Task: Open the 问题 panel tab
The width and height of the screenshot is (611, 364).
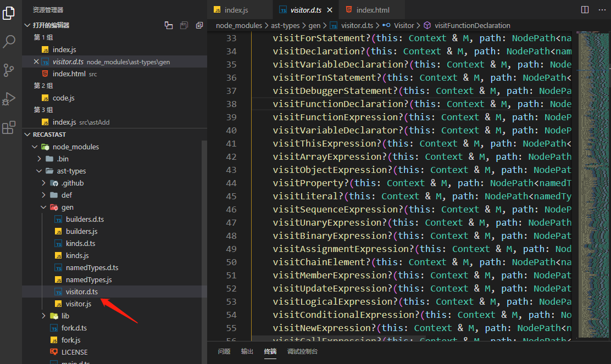Action: click(x=224, y=351)
